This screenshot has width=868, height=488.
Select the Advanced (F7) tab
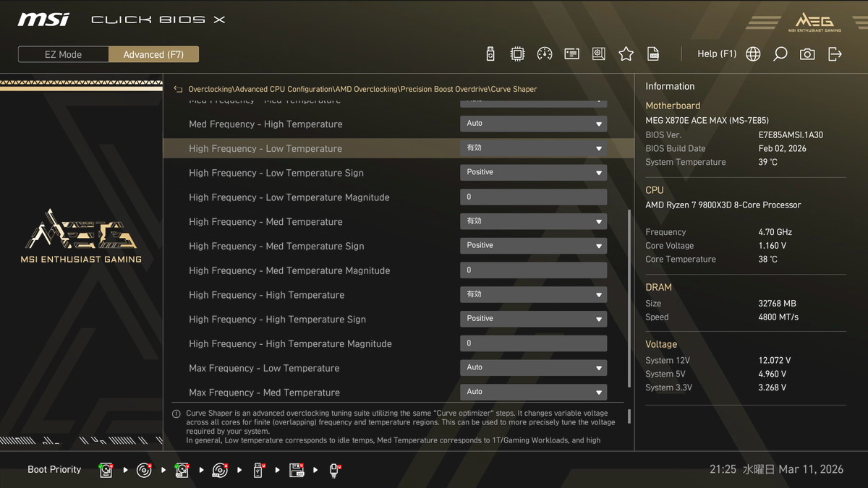[153, 54]
